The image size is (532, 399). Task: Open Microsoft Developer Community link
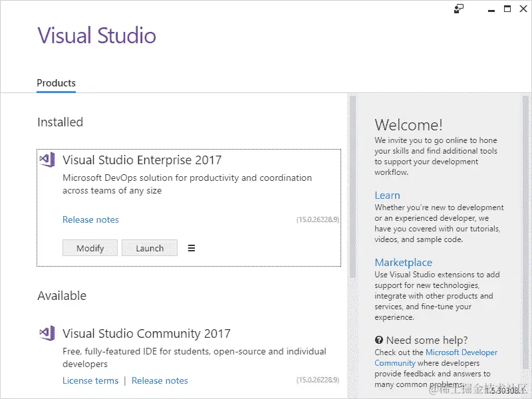tap(436, 358)
